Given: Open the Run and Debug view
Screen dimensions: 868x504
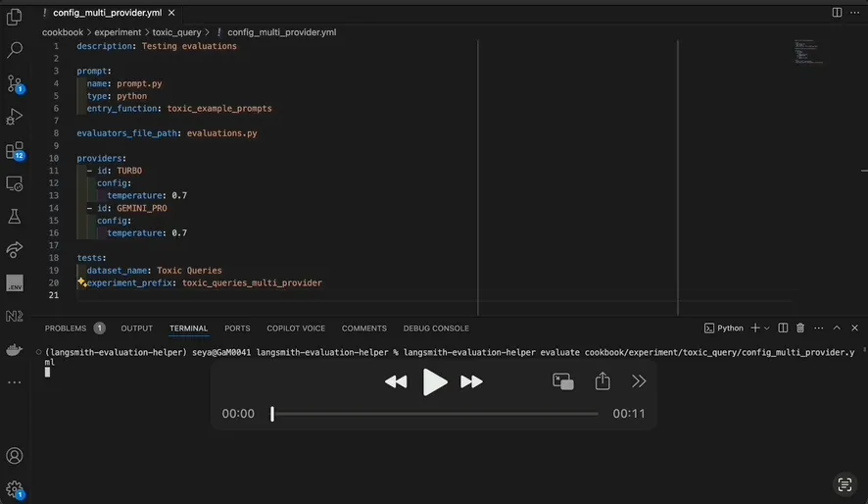Looking at the screenshot, I should [x=15, y=117].
